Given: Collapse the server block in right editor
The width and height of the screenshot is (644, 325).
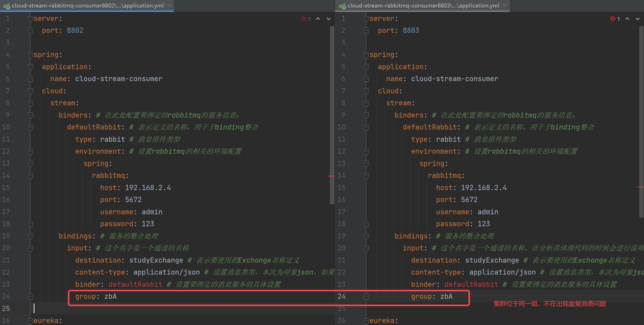Looking at the screenshot, I should (366, 18).
